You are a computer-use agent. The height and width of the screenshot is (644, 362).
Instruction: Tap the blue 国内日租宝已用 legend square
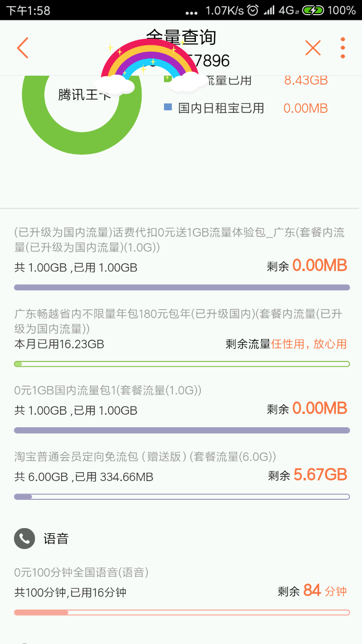pos(168,107)
